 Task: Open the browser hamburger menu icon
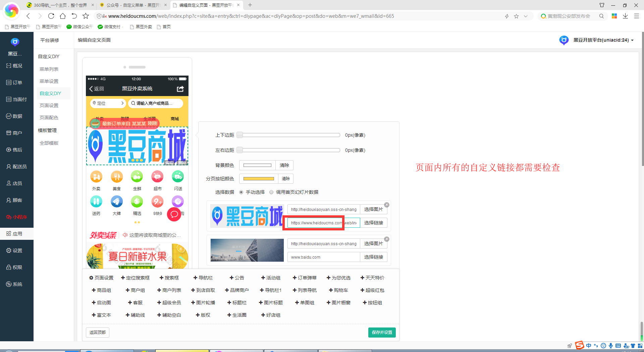[636, 16]
